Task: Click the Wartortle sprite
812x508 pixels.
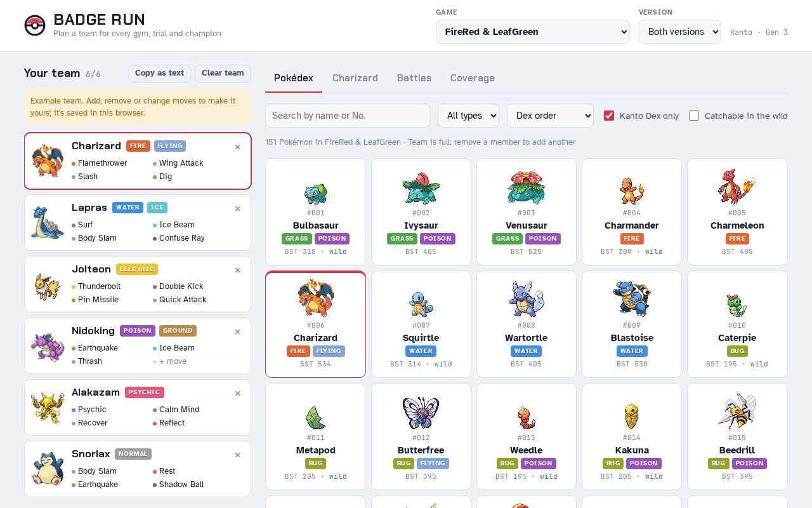Action: [x=526, y=298]
